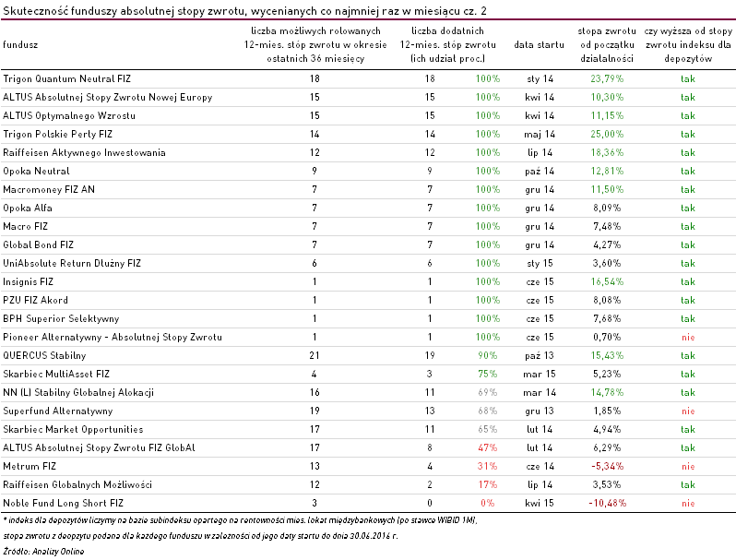Click ALTUS Optymalnego Wzrostu row name
The height and width of the screenshot is (560, 736).
click(x=69, y=115)
